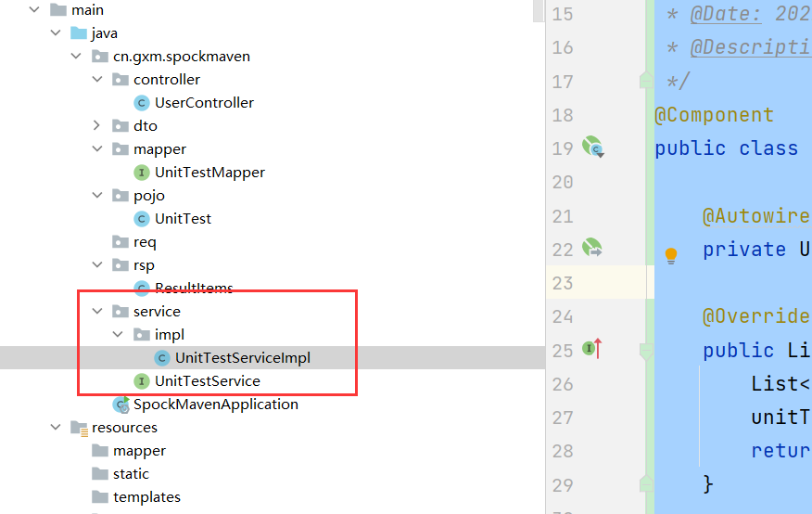Select UnitTestService interface in the tree
Image resolution: width=812 pixels, height=514 pixels.
point(208,380)
